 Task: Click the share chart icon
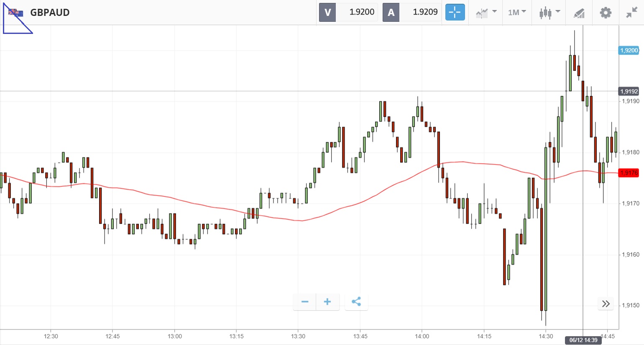pyautogui.click(x=356, y=302)
